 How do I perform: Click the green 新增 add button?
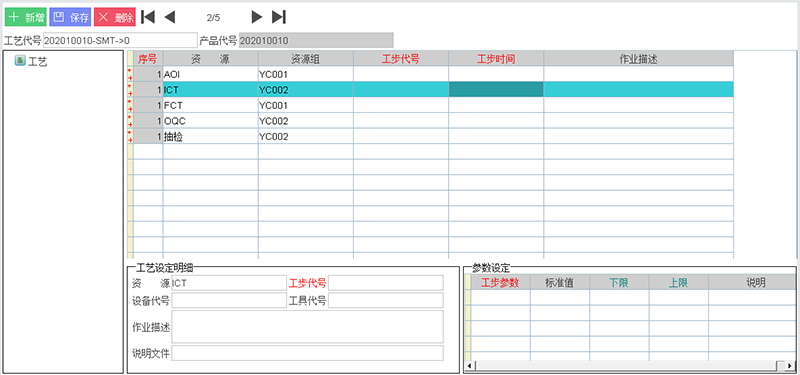coord(26,17)
